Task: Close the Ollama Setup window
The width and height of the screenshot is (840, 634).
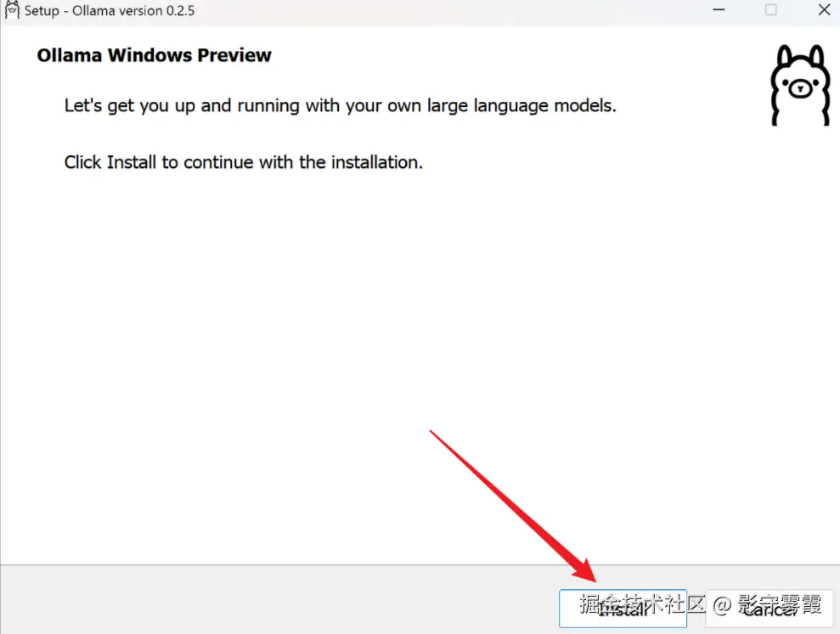Action: [825, 9]
